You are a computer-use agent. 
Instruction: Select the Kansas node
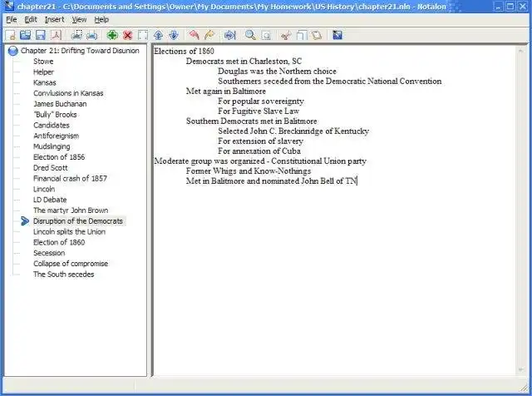44,82
